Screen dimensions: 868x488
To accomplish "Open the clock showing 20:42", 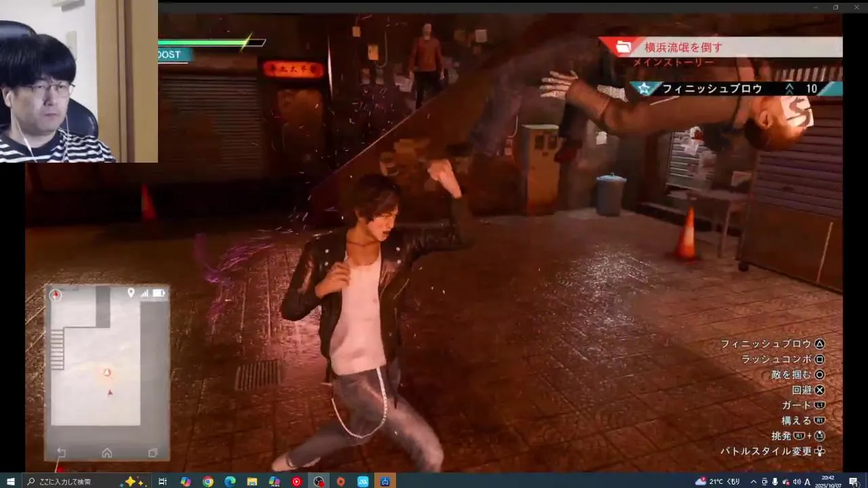I will (828, 481).
